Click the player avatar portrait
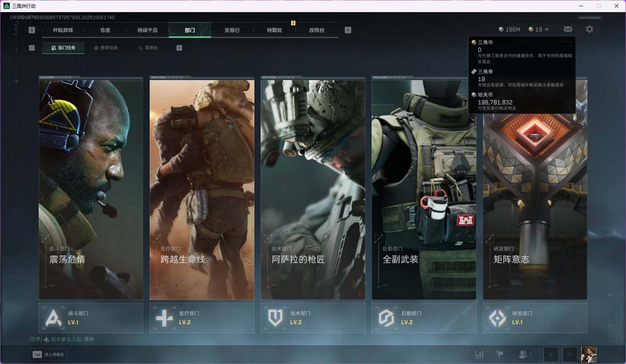Viewport: 626px width, 364px height. click(588, 355)
